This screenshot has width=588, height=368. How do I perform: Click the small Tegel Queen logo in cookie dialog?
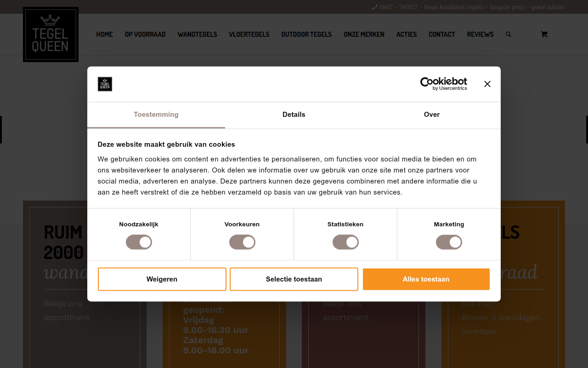pos(105,84)
